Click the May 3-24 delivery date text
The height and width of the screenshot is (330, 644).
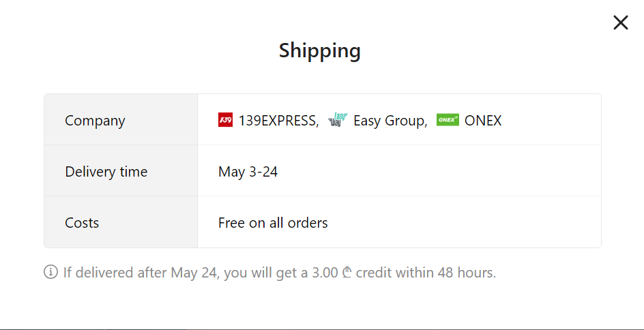click(248, 172)
